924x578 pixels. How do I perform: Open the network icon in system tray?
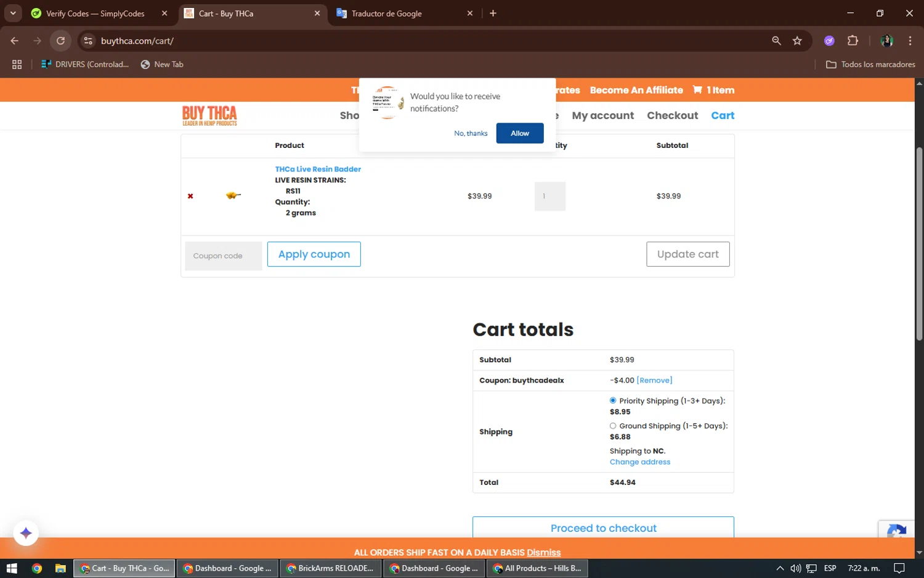pos(811,568)
